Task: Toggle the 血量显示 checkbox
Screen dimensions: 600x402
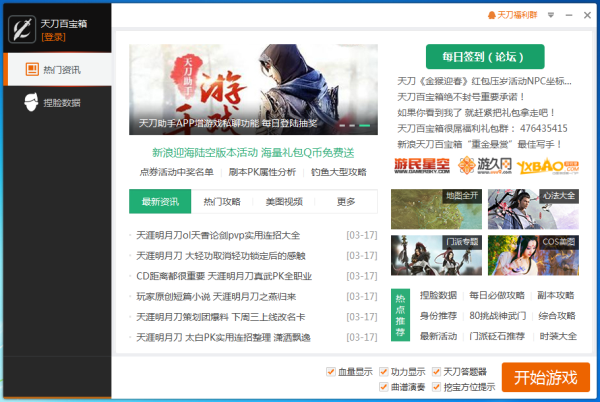Action: coord(331,372)
